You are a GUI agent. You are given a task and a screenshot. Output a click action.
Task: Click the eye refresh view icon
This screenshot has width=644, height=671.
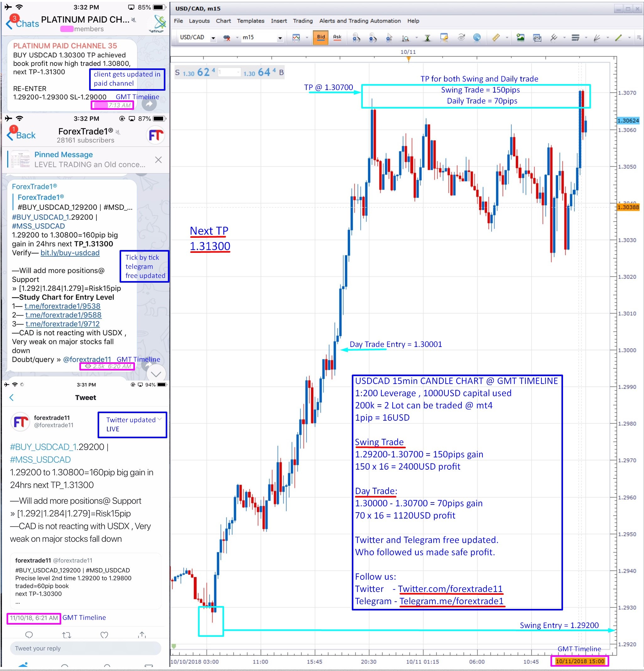click(x=461, y=37)
